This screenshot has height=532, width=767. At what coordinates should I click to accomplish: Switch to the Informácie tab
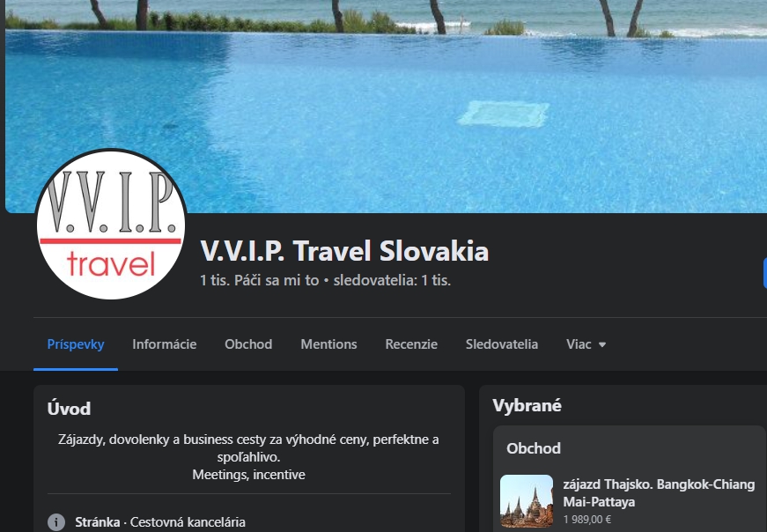(165, 344)
